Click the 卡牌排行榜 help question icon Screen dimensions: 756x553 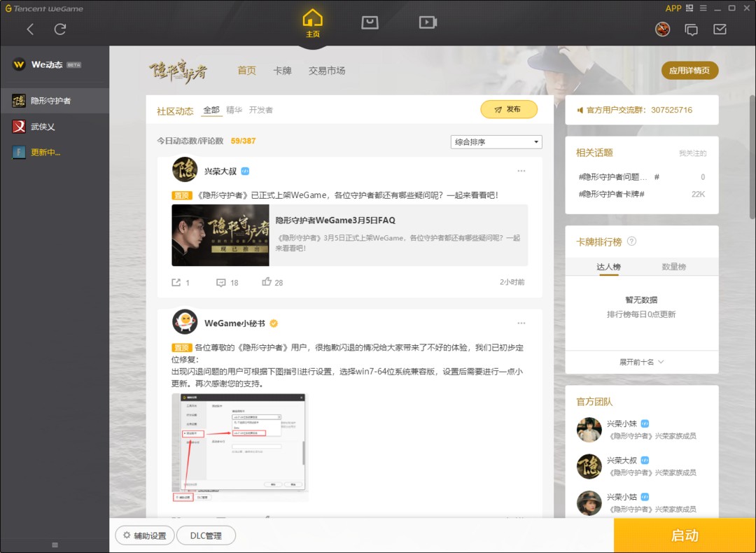(x=631, y=241)
